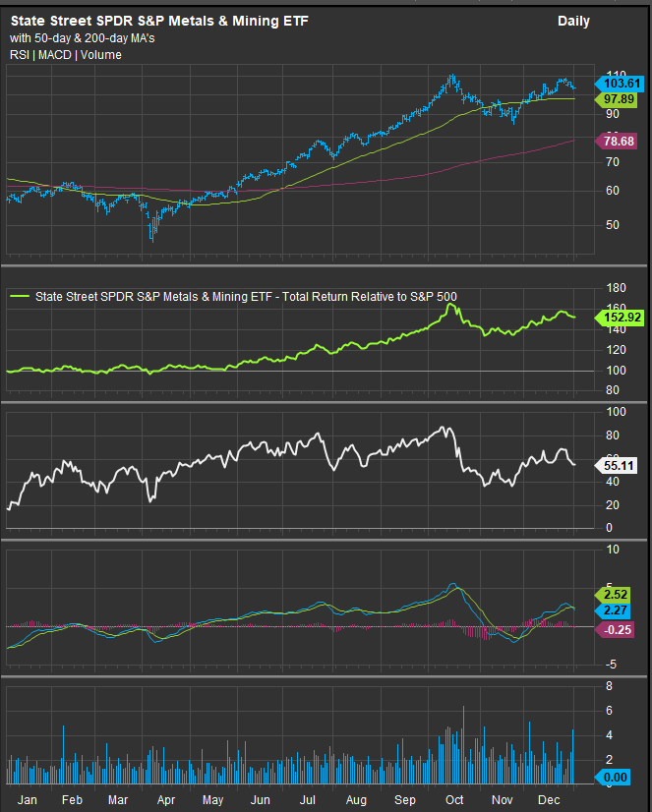Click the blue 2.27 MACD value tag

(620, 611)
